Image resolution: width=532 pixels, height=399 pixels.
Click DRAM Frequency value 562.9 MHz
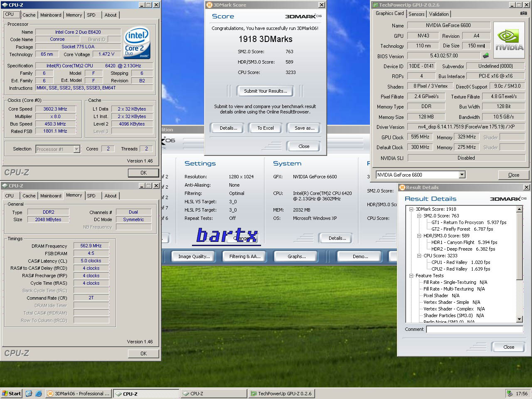coord(91,246)
